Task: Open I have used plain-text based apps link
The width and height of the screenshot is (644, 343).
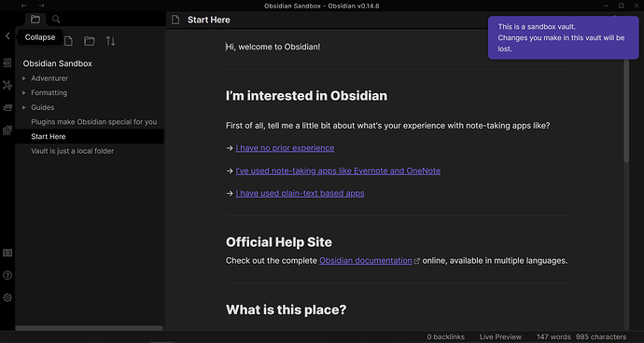Action: [x=300, y=193]
